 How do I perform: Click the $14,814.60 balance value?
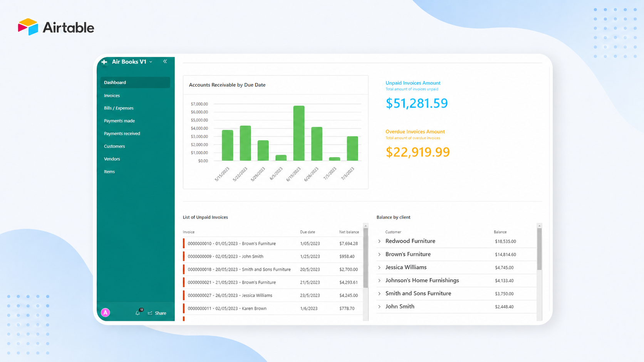tap(505, 255)
